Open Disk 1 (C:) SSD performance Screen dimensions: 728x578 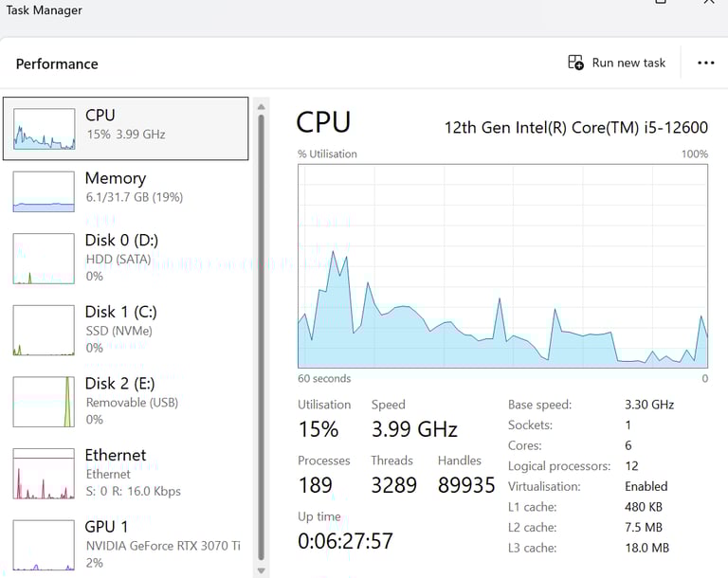coord(126,330)
